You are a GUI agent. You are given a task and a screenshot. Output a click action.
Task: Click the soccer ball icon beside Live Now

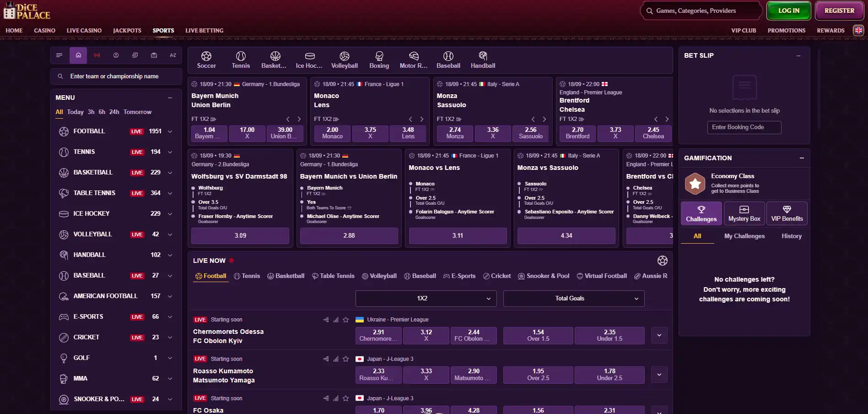pyautogui.click(x=662, y=261)
